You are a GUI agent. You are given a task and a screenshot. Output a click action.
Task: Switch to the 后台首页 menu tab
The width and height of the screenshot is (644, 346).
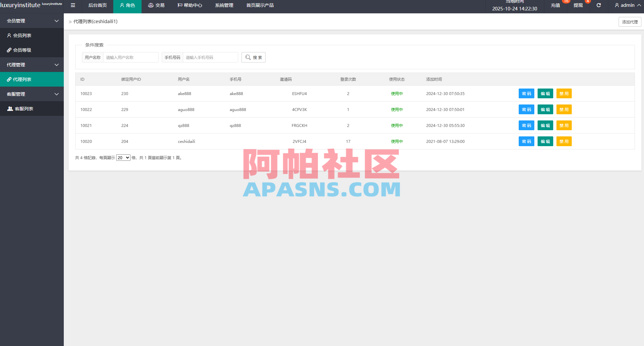pos(97,5)
